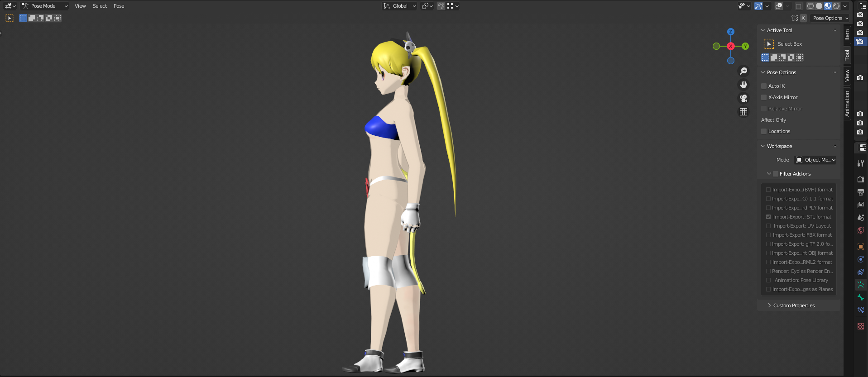Choose Set New Selection mode in tool header
Image resolution: width=868 pixels, height=377 pixels.
(23, 18)
